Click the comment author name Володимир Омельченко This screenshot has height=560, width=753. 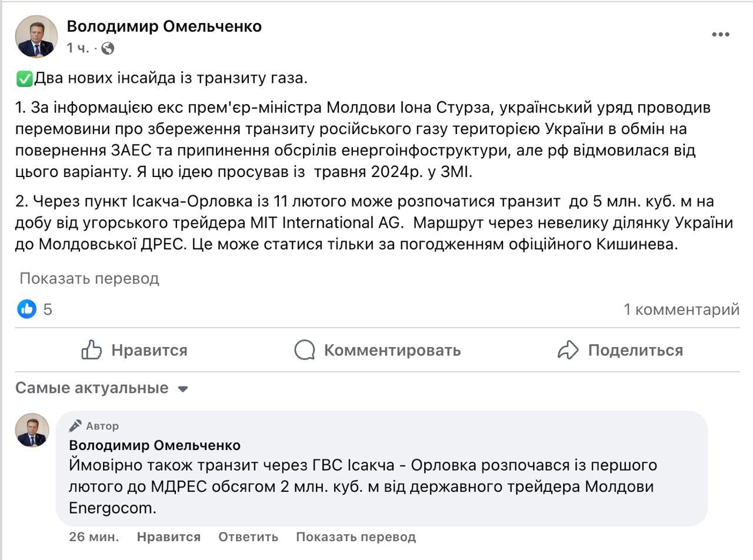coord(155,445)
